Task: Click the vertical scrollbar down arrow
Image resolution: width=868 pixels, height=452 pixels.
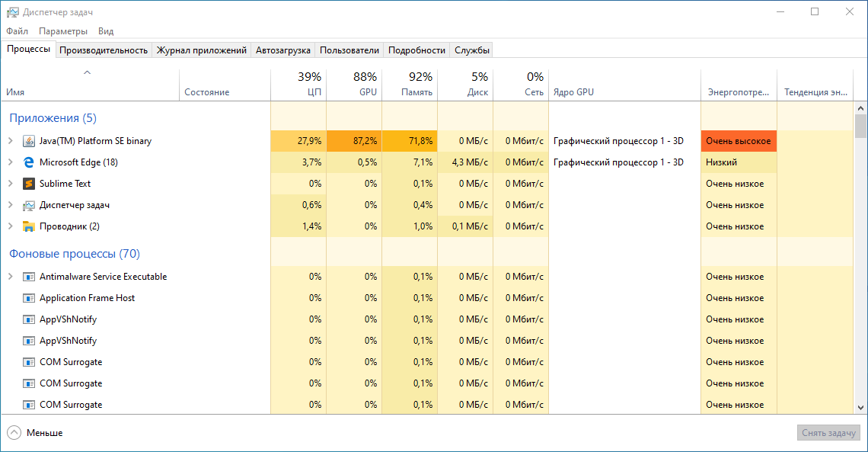Action: click(x=860, y=408)
